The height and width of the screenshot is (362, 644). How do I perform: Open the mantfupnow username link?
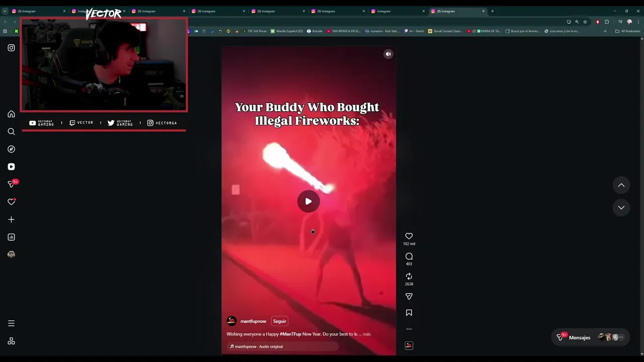[x=253, y=321]
